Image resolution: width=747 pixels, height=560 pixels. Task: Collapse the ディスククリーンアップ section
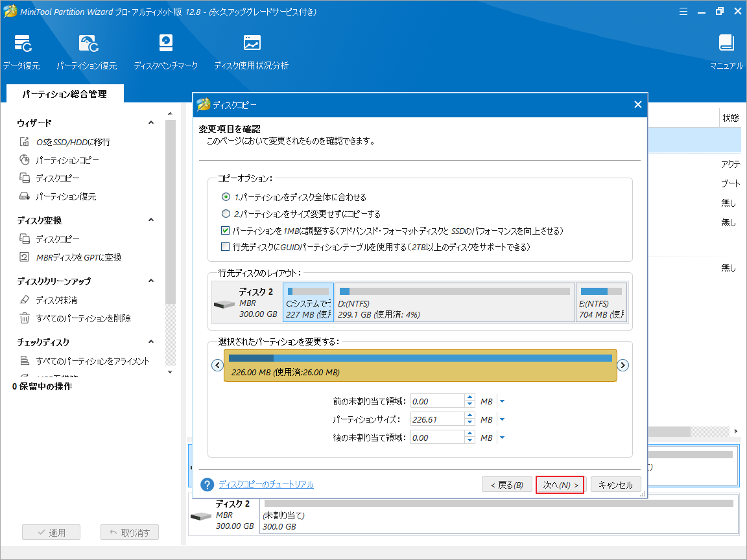tap(151, 281)
